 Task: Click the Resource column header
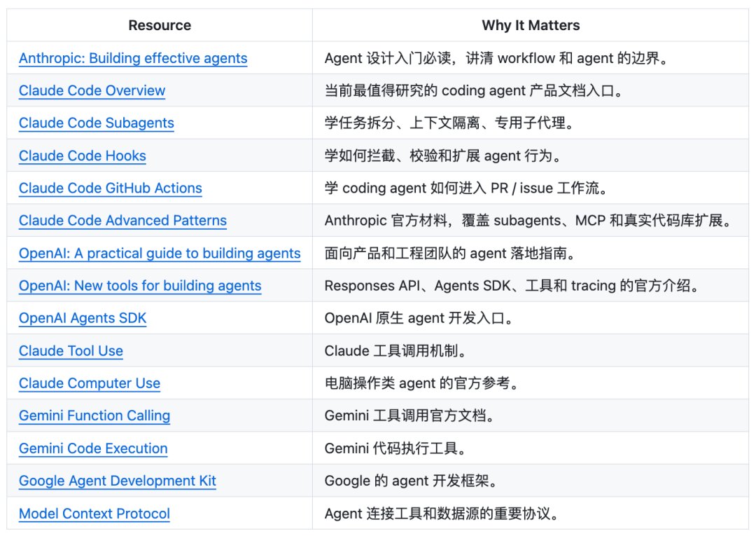pyautogui.click(x=160, y=25)
